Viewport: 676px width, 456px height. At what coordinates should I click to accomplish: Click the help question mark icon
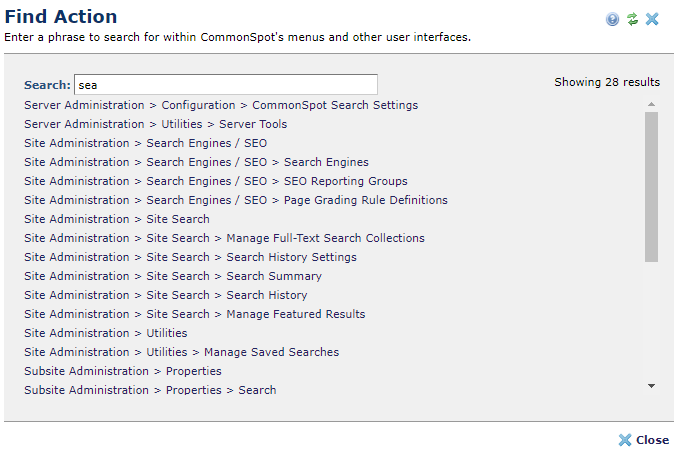pyautogui.click(x=612, y=19)
